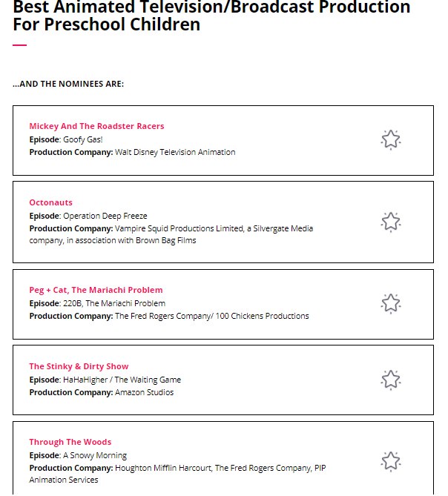This screenshot has height=496, width=448.
Task: Click the '...AND THE NOMINEES ARE:' label
Action: click(68, 84)
